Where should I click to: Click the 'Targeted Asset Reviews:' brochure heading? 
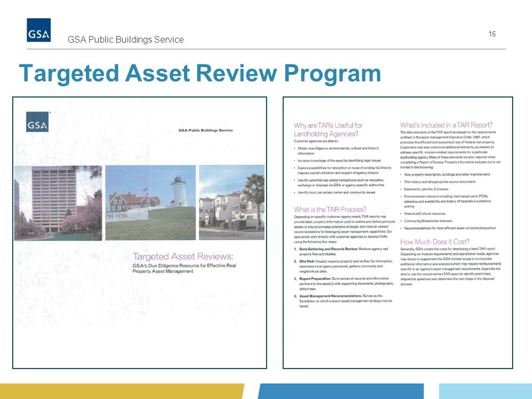click(183, 257)
